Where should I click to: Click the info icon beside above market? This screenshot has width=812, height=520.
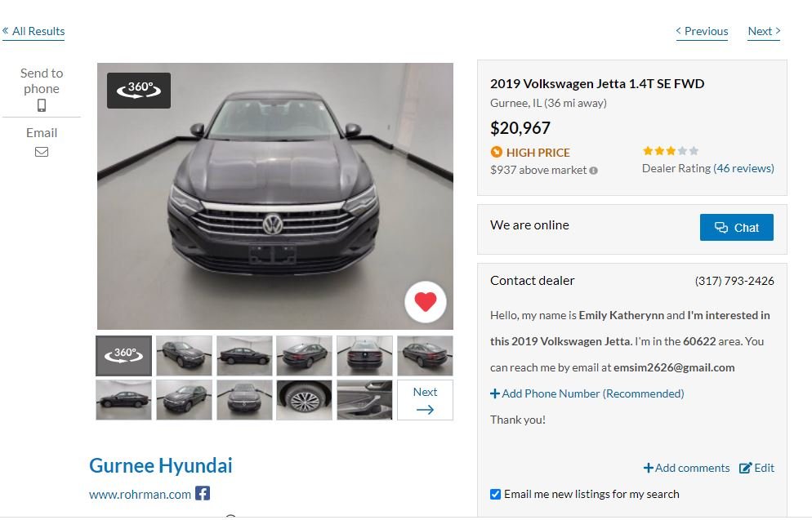[593, 171]
